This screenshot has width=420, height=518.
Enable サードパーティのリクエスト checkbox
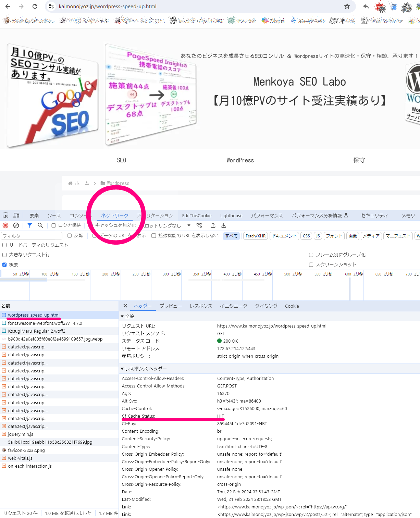[4, 245]
